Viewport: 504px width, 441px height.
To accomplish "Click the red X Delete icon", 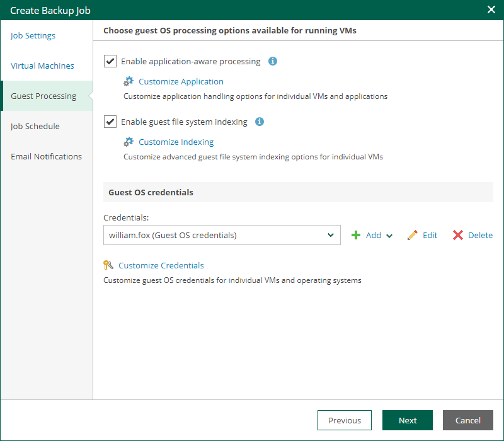I will (458, 235).
